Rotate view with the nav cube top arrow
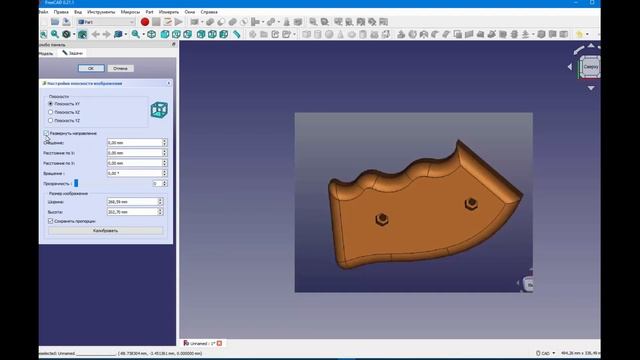This screenshot has height=360, width=640. point(591,46)
